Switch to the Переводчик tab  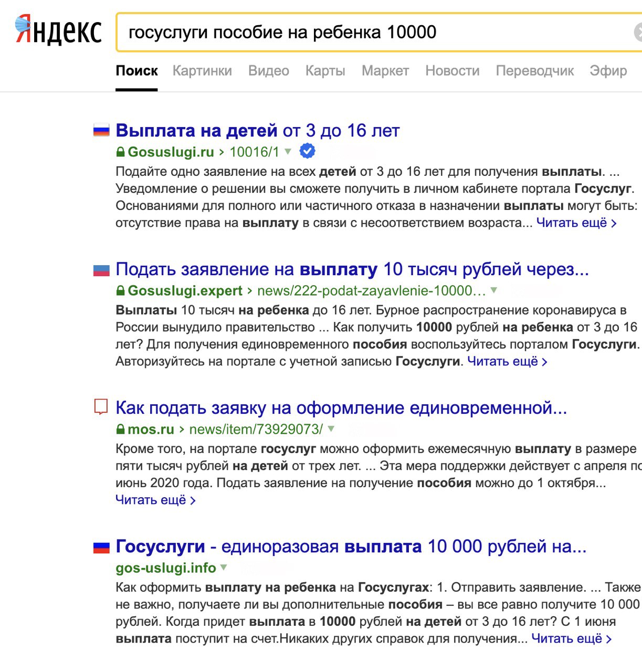click(x=535, y=71)
